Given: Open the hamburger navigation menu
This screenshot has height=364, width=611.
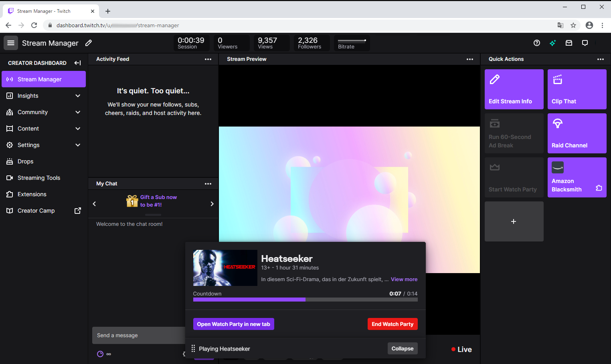Looking at the screenshot, I should point(11,43).
